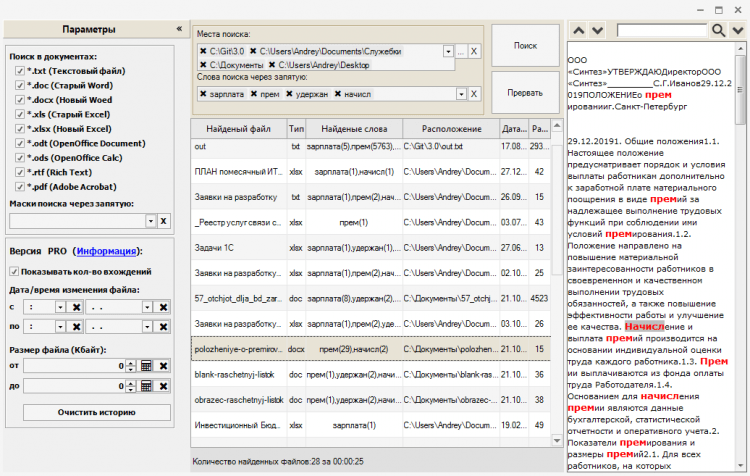The image size is (750, 476).
Task: Clear the search locations with X button
Action: [474, 51]
